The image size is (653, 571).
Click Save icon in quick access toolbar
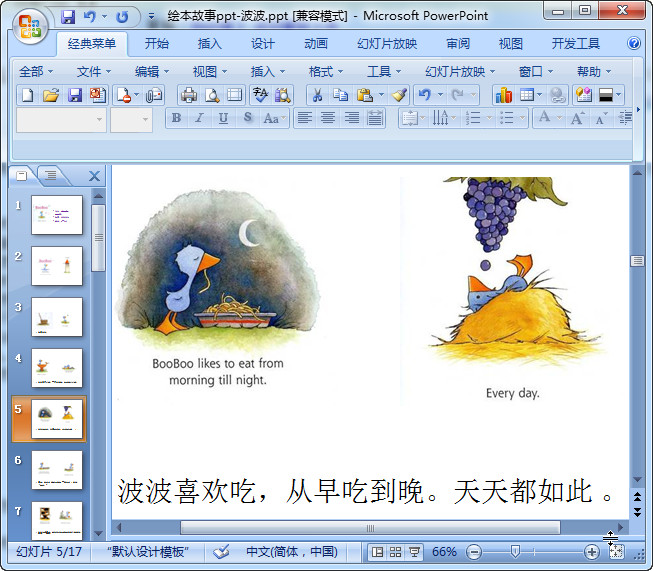[68, 17]
